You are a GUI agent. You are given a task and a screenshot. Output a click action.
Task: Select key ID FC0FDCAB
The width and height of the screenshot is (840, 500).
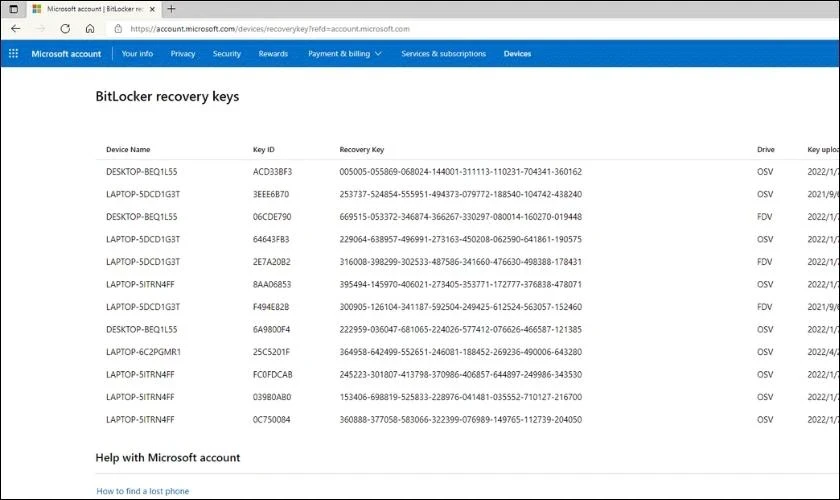[x=273, y=374]
